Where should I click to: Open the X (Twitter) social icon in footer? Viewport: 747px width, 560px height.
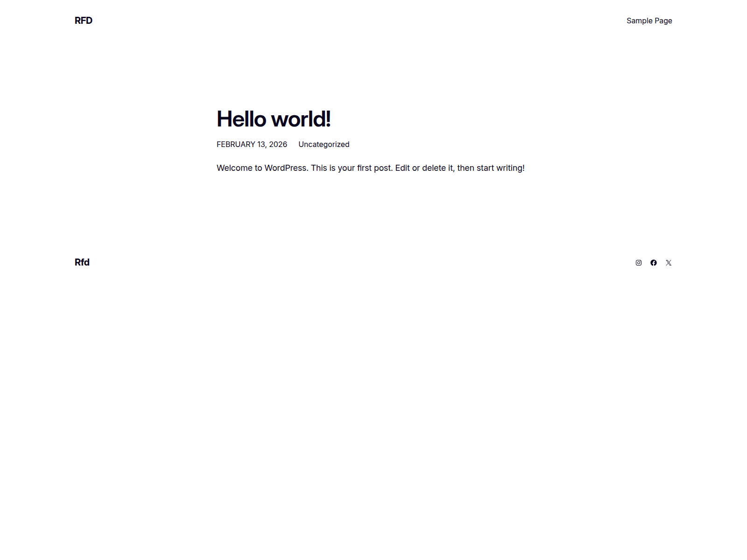pyautogui.click(x=669, y=263)
